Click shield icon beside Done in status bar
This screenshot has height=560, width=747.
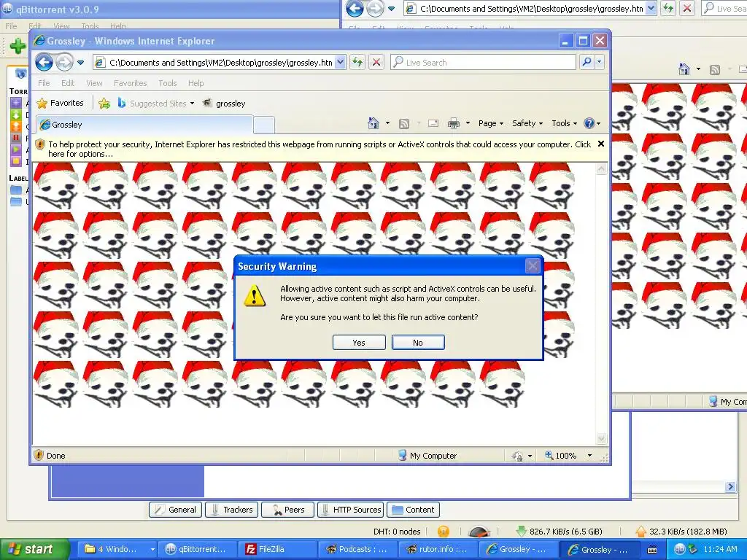pyautogui.click(x=39, y=455)
